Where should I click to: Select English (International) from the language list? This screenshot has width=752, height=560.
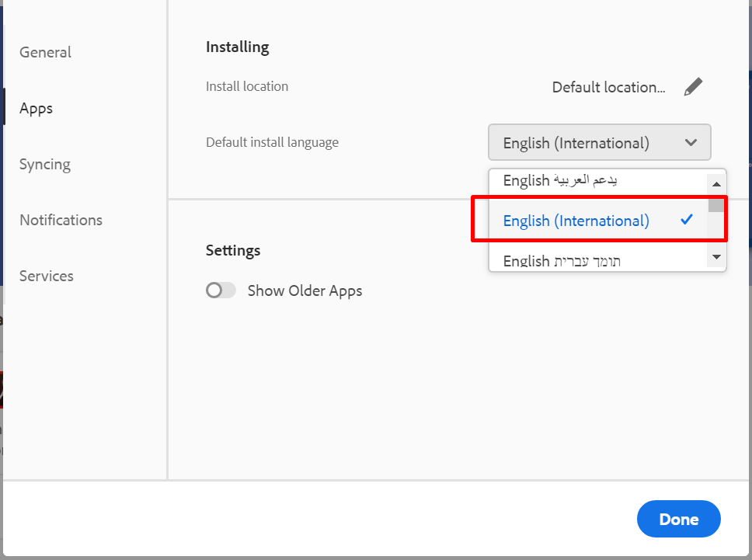pyautogui.click(x=576, y=221)
